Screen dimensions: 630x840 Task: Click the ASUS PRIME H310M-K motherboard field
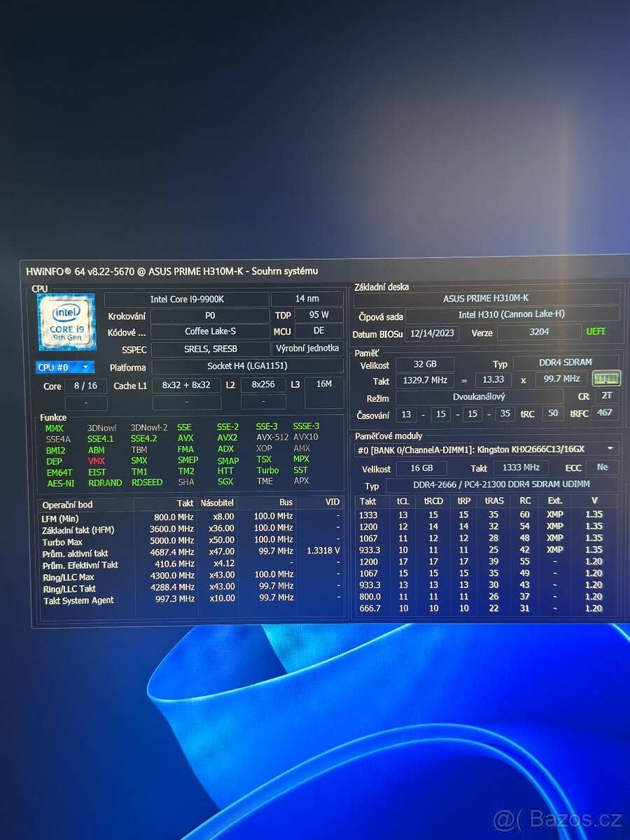coord(486,298)
